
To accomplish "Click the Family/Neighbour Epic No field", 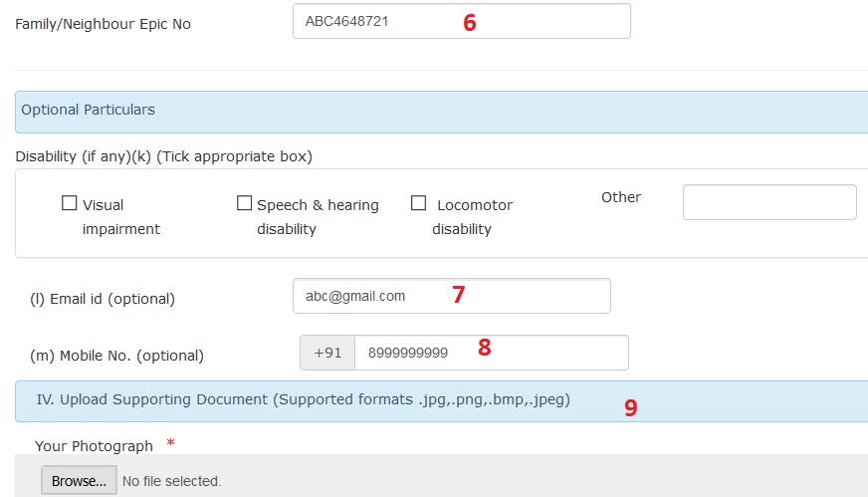I will tap(462, 21).
